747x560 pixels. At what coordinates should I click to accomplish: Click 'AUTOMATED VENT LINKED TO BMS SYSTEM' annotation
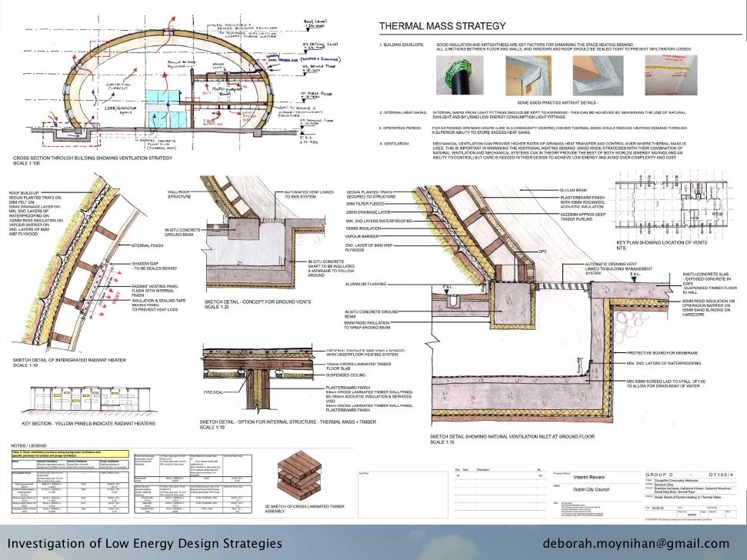coord(309,195)
